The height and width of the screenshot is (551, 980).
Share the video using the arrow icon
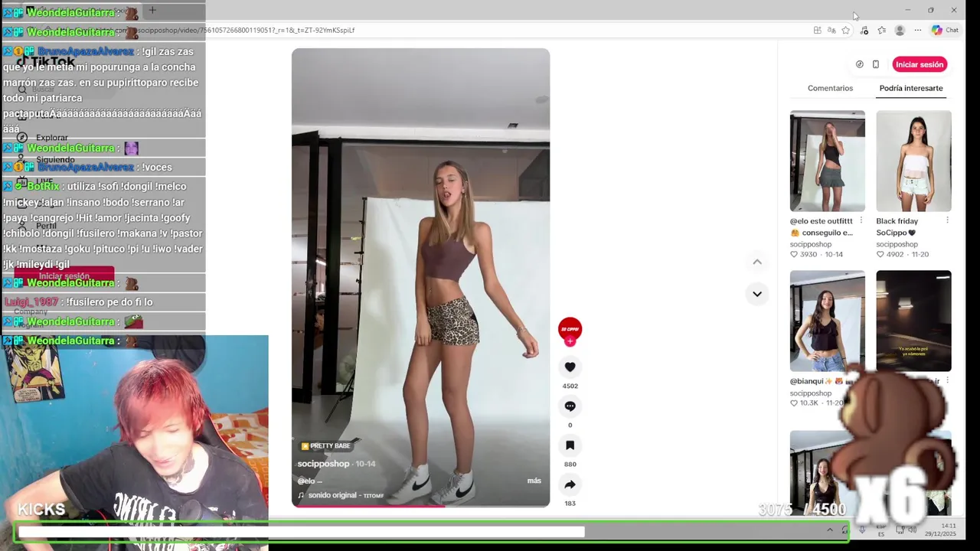pos(570,484)
